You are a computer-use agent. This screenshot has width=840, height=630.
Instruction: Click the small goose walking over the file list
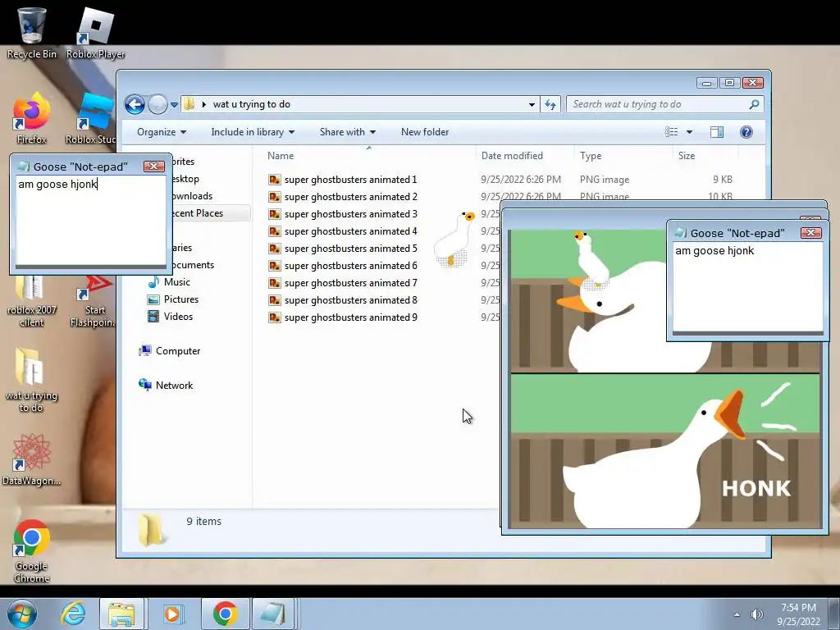tap(454, 239)
